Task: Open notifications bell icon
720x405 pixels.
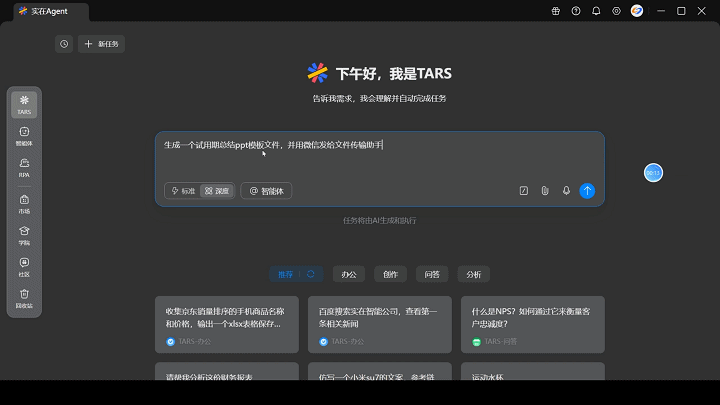Action: 596,11
